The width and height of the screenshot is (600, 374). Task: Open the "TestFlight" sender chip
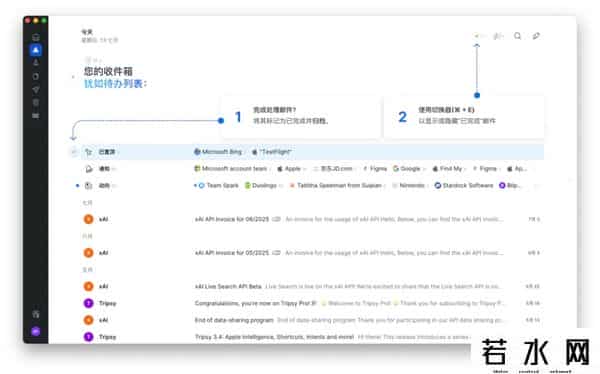pos(272,152)
